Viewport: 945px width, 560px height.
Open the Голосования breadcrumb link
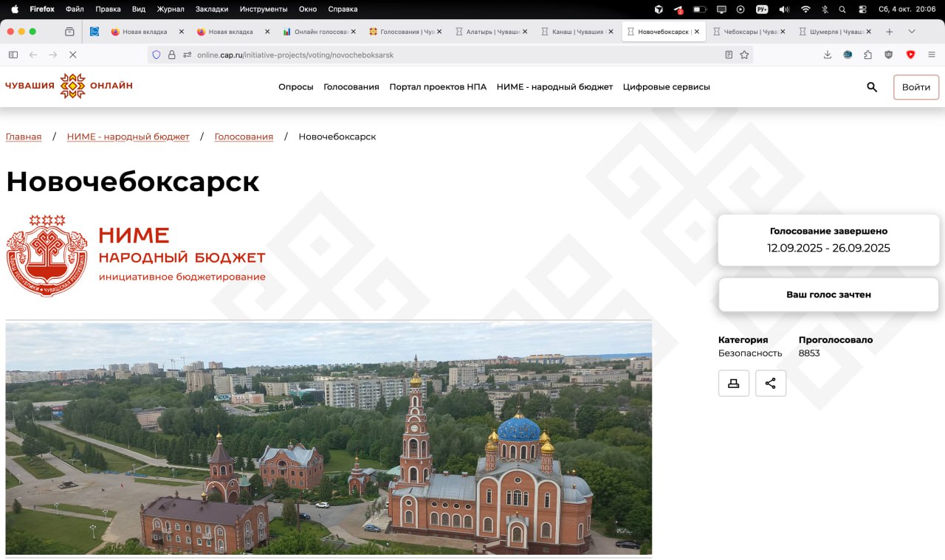click(244, 136)
